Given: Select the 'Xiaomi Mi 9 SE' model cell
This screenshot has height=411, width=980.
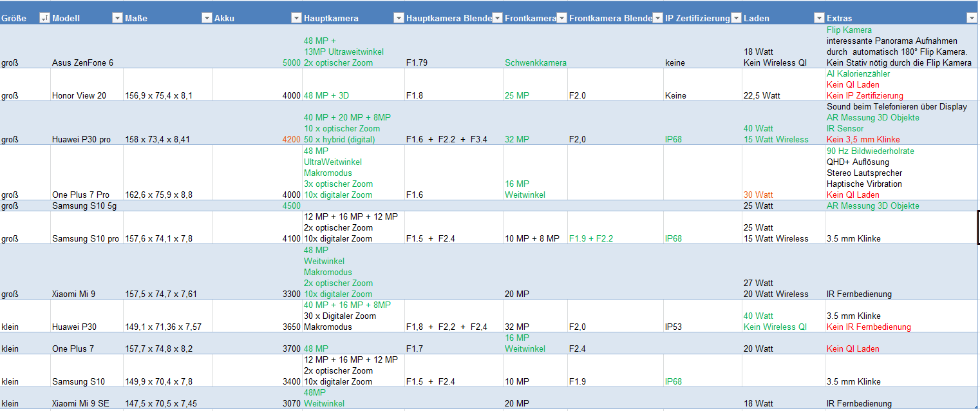Looking at the screenshot, I should 86,397.
